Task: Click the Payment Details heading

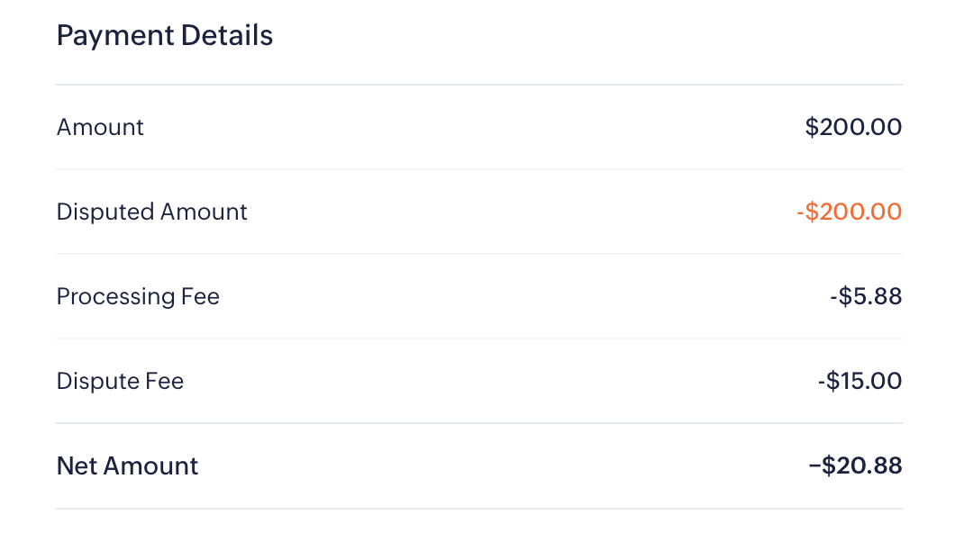Action: [x=165, y=36]
